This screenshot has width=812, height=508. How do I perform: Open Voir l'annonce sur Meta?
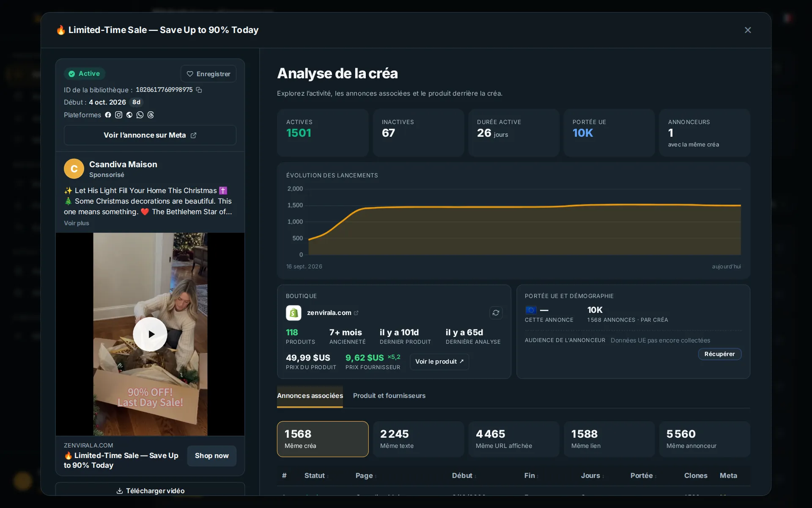150,135
